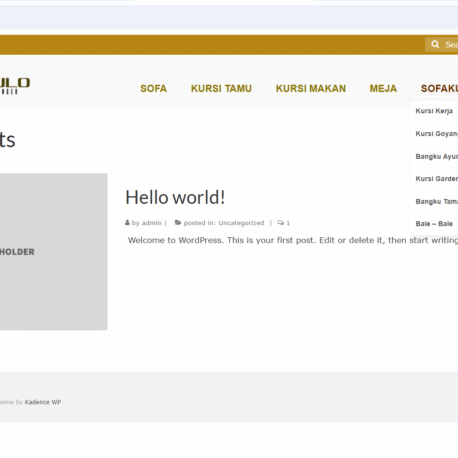Click the comments bubble icon
Image resolution: width=458 pixels, height=458 pixels.
click(280, 223)
